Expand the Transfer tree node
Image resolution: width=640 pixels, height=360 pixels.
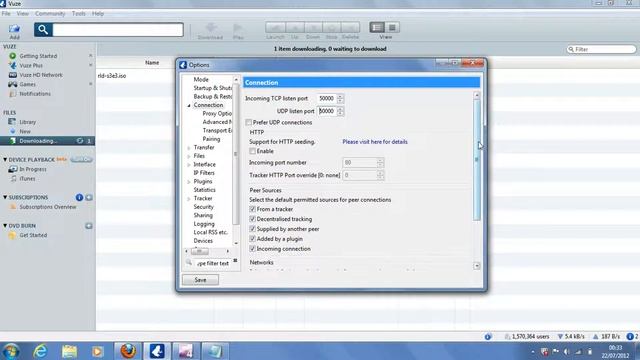[x=189, y=148]
